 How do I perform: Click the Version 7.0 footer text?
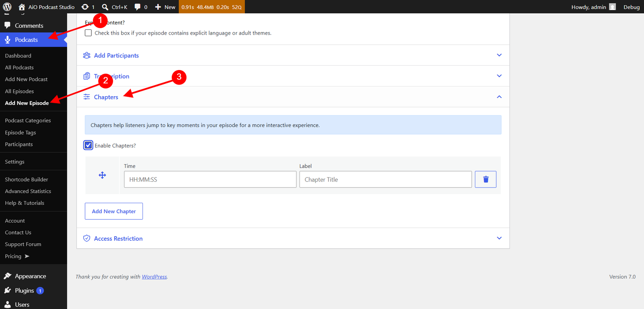tap(622, 277)
